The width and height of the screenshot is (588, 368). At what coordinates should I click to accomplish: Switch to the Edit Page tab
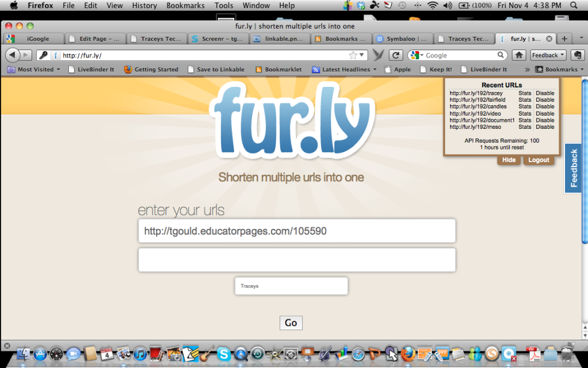tap(95, 39)
